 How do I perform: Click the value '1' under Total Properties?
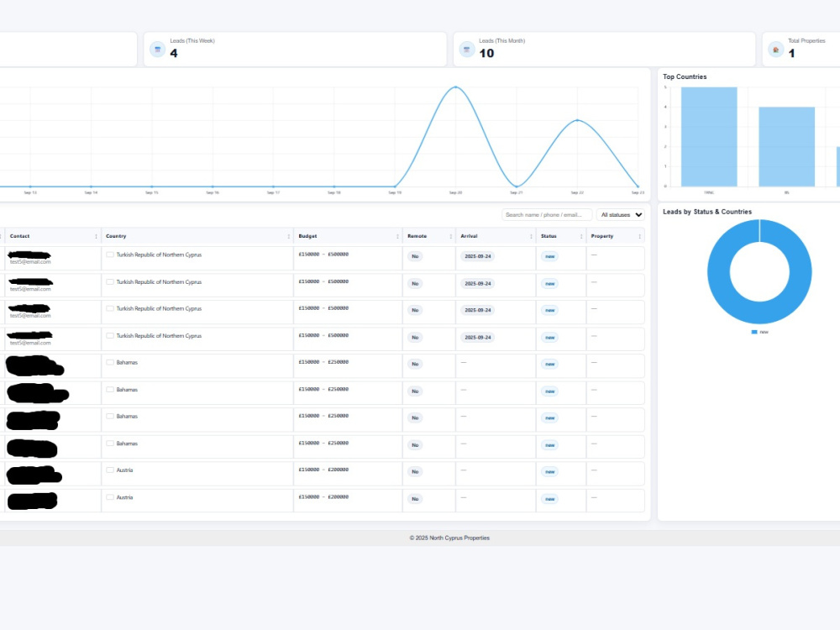pos(791,53)
